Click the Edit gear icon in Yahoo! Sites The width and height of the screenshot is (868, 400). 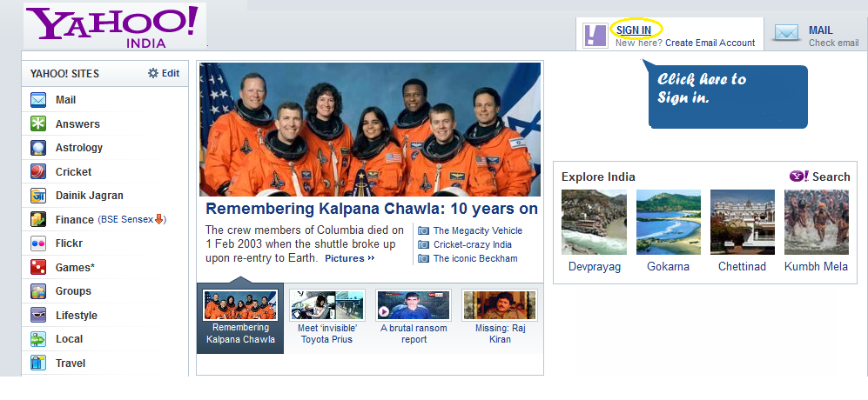point(153,73)
